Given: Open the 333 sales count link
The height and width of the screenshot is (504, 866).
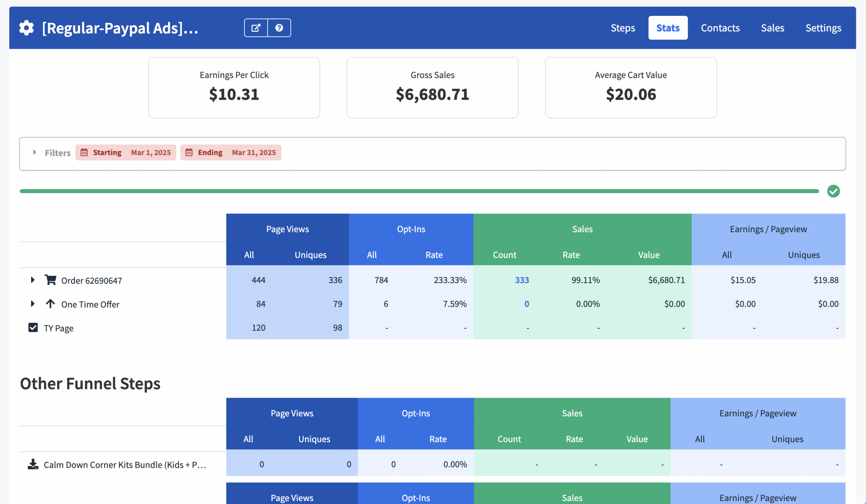Looking at the screenshot, I should tap(522, 280).
